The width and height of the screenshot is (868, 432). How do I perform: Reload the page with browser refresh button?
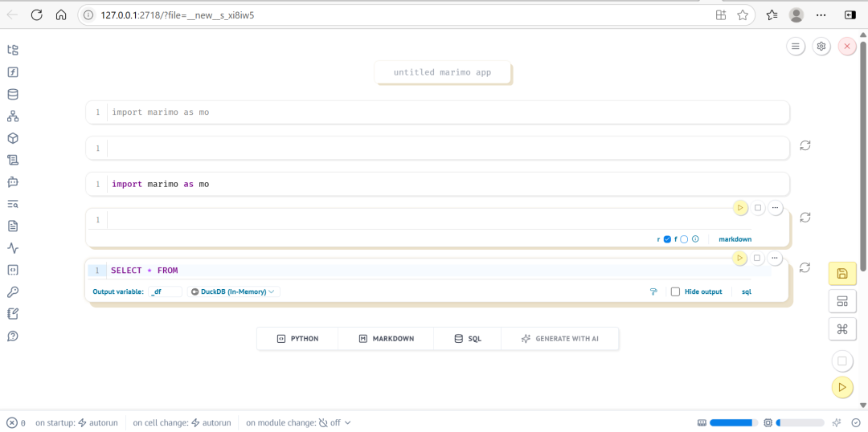click(36, 15)
